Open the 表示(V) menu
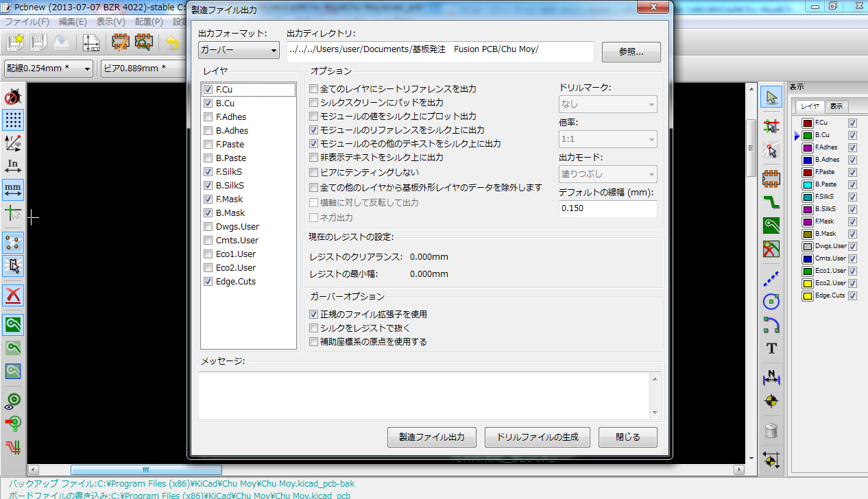The height and width of the screenshot is (499, 868). click(x=110, y=21)
